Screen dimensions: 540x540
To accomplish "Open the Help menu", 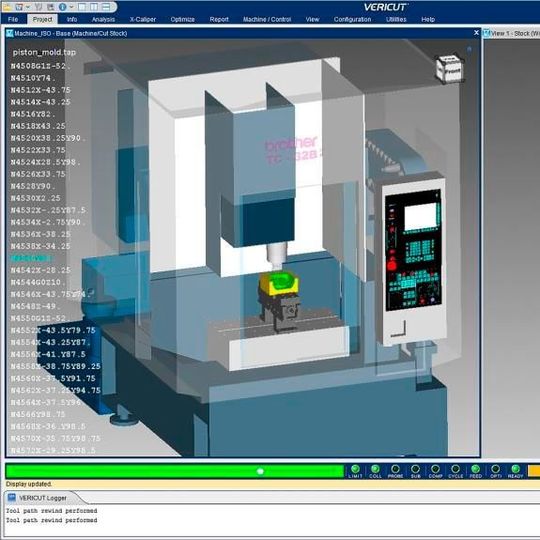I will pyautogui.click(x=428, y=19).
